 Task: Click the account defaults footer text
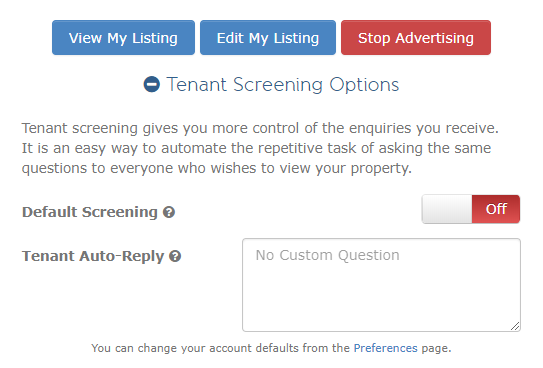[x=271, y=348]
